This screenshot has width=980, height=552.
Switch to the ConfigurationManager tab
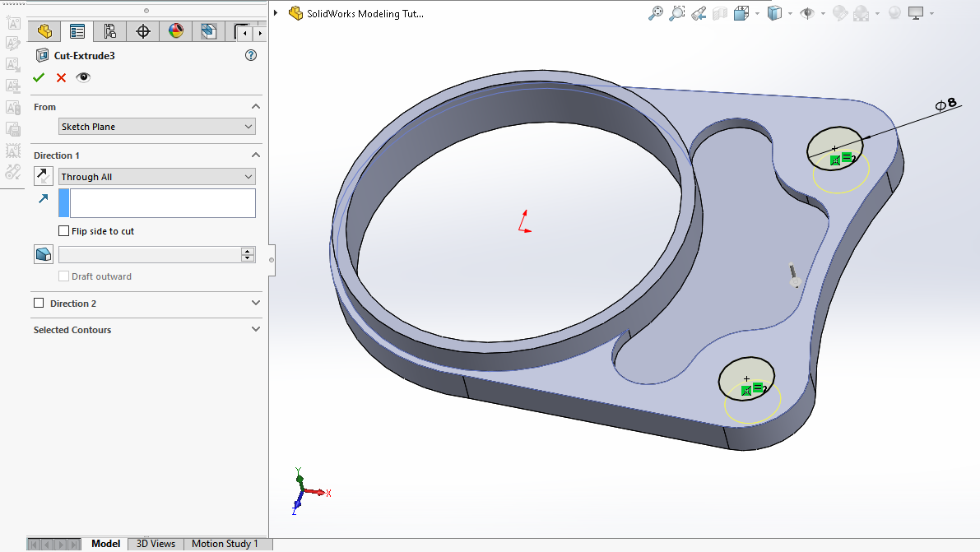point(109,32)
